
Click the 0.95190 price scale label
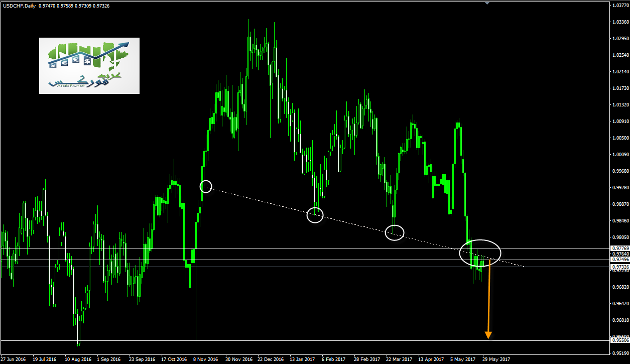621,353
